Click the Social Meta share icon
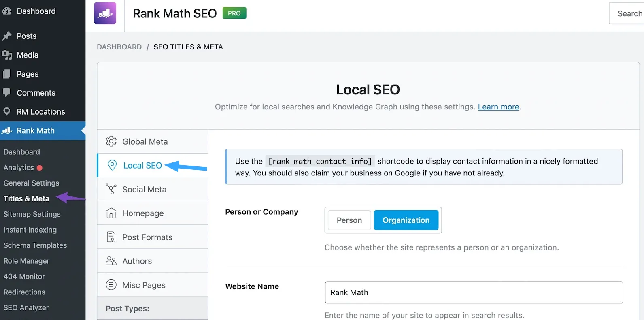Screen dimensions: 644x320 (111, 189)
